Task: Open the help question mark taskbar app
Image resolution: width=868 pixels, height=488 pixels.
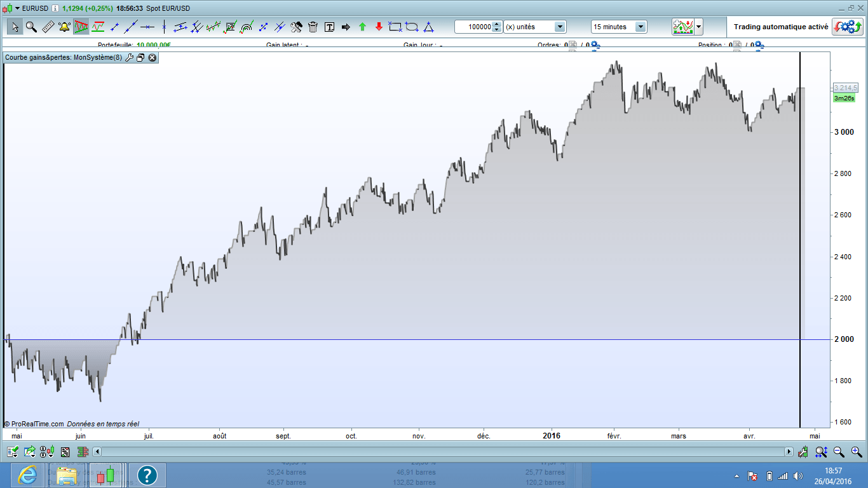Action: coord(147,475)
